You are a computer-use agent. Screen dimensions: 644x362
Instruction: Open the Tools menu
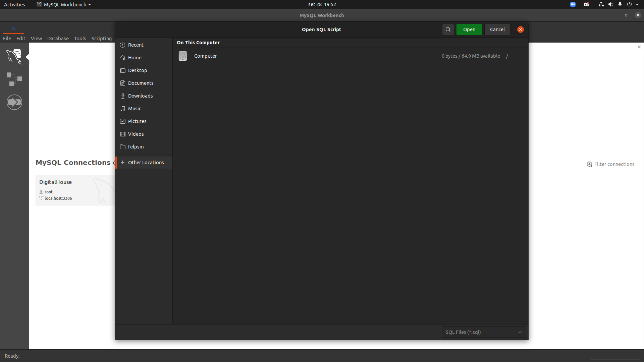tap(80, 39)
